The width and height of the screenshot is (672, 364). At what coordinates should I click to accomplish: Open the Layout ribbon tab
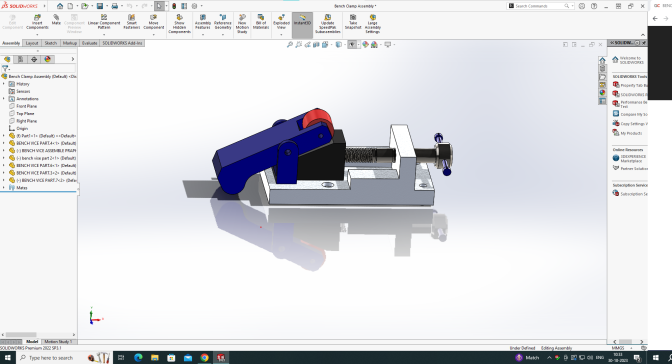(32, 43)
